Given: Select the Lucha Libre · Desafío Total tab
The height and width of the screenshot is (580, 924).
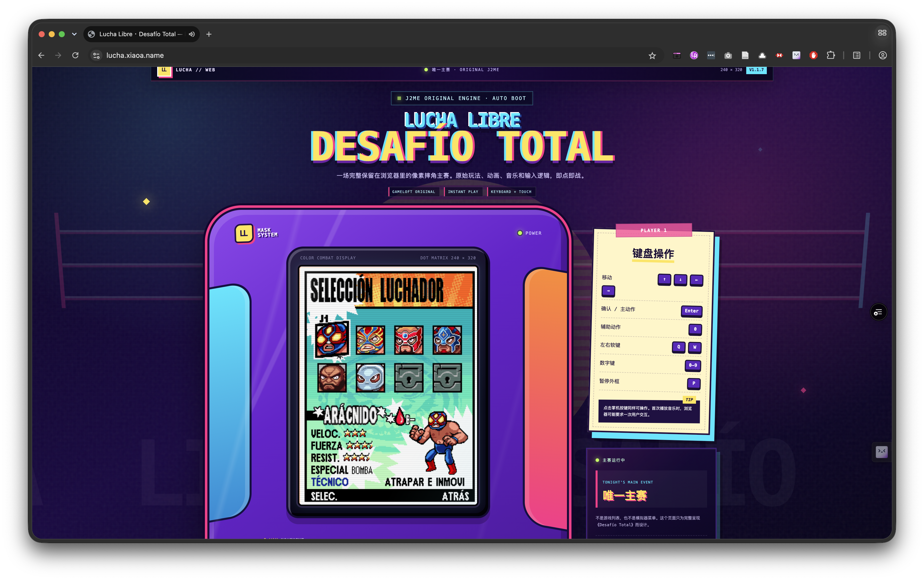Looking at the screenshot, I should [x=141, y=34].
